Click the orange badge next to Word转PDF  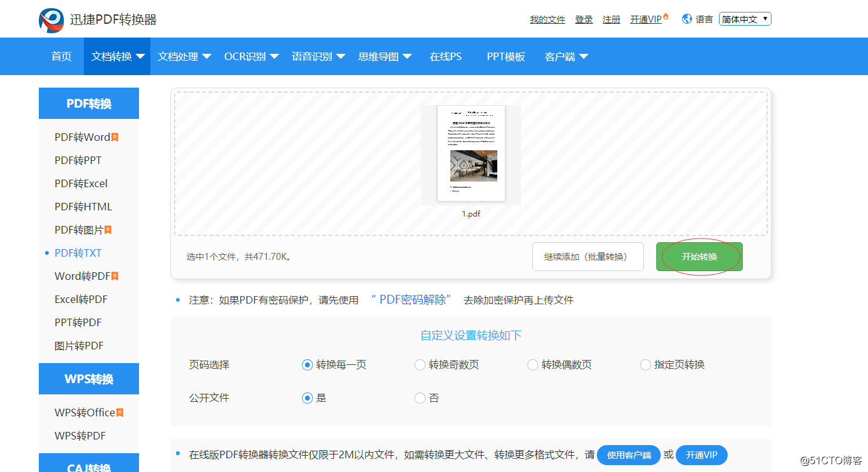tap(115, 276)
